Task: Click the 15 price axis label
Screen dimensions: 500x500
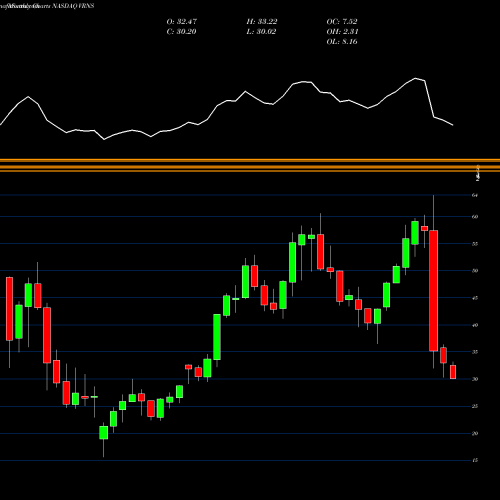Action: point(475,460)
